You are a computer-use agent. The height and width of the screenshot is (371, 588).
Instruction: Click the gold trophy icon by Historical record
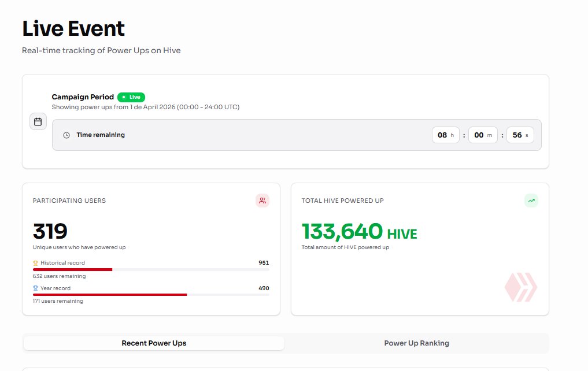point(36,263)
